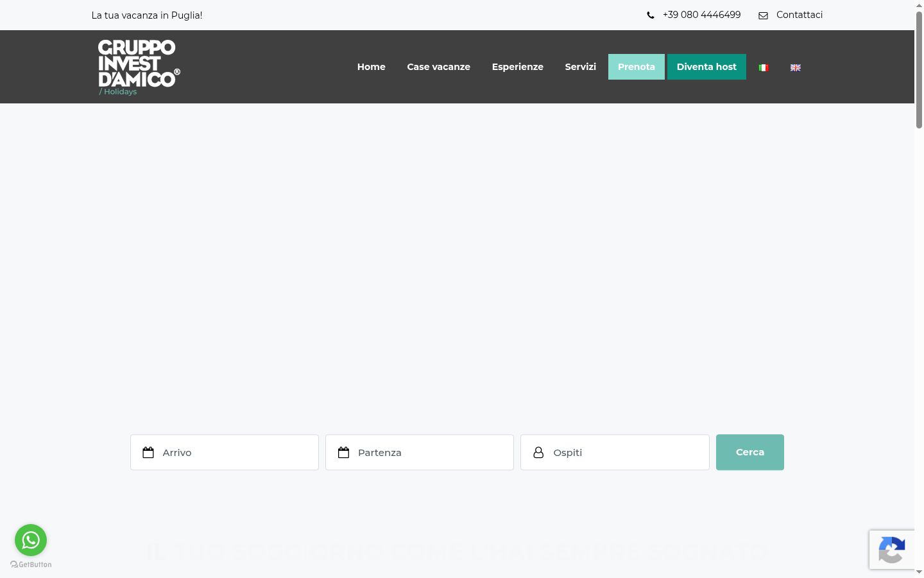Click the Prenota button
Viewport: 924px width, 578px height.
(637, 67)
